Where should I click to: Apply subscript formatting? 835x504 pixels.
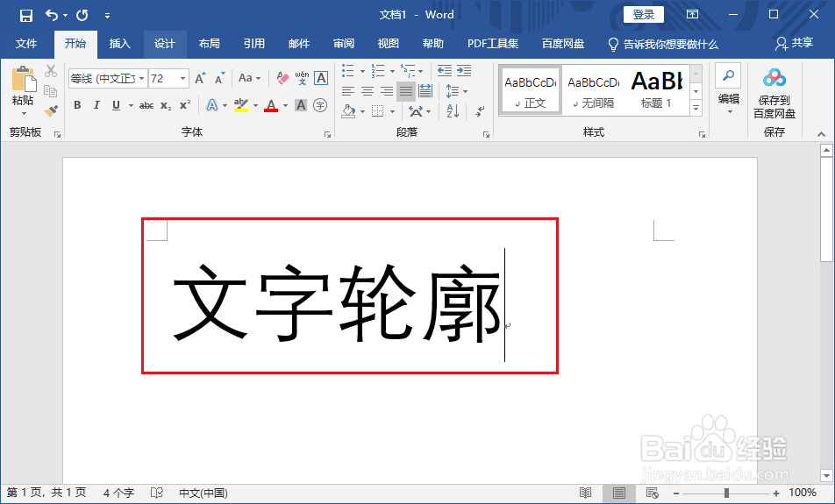pyautogui.click(x=166, y=105)
